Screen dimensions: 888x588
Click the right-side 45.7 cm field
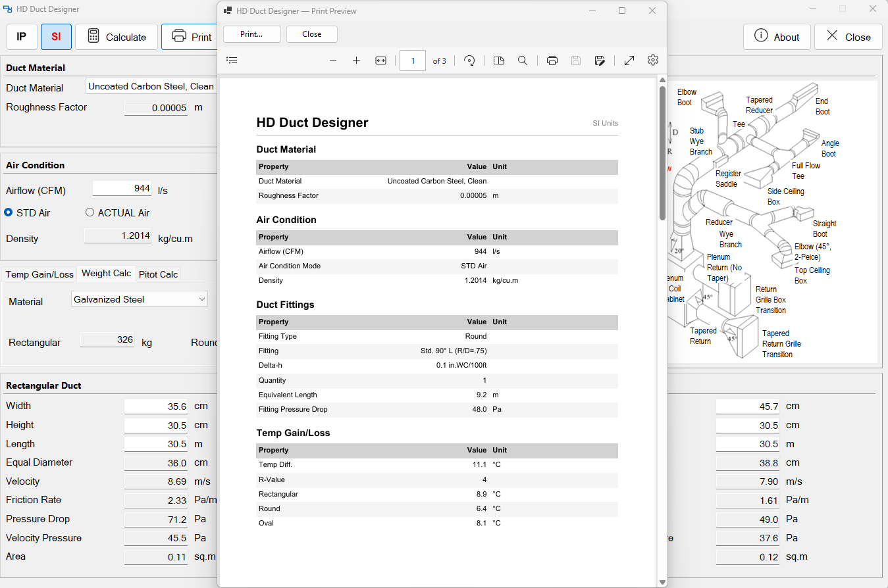click(x=748, y=406)
